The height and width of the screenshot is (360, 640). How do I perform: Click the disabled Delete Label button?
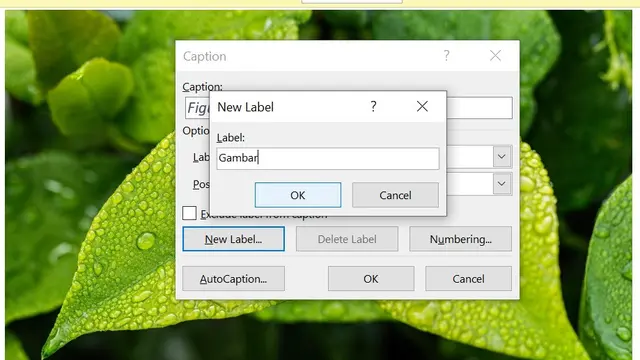[347, 239]
